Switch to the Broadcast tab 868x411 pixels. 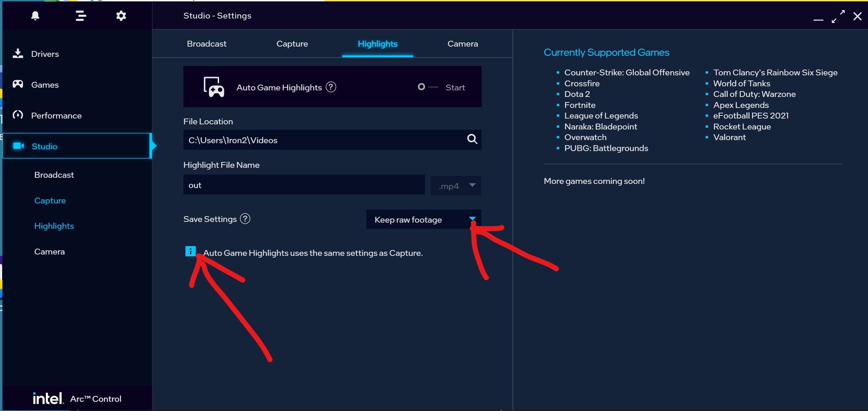206,44
